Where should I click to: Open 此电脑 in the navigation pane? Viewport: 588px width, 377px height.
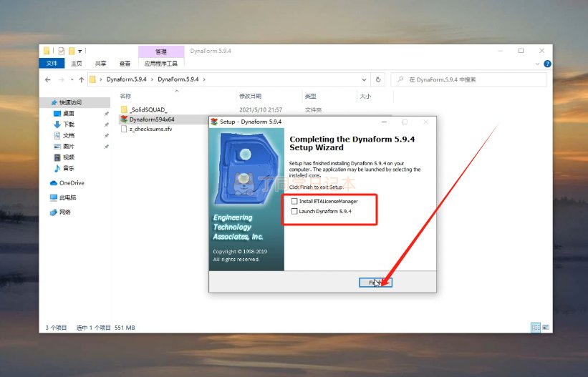tap(67, 197)
